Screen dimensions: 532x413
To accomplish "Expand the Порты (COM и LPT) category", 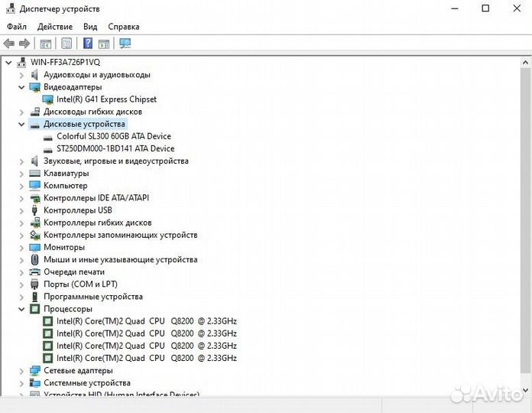I will [21, 285].
